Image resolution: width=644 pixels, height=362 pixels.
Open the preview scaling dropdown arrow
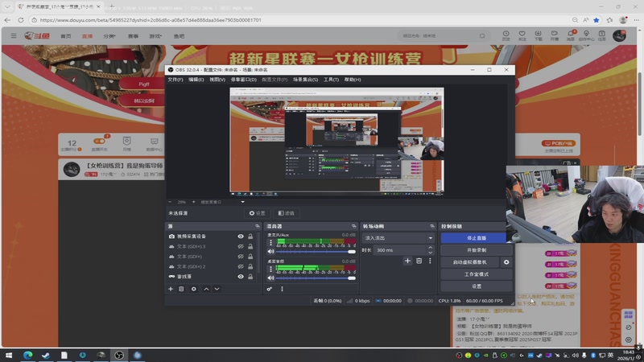(242, 202)
